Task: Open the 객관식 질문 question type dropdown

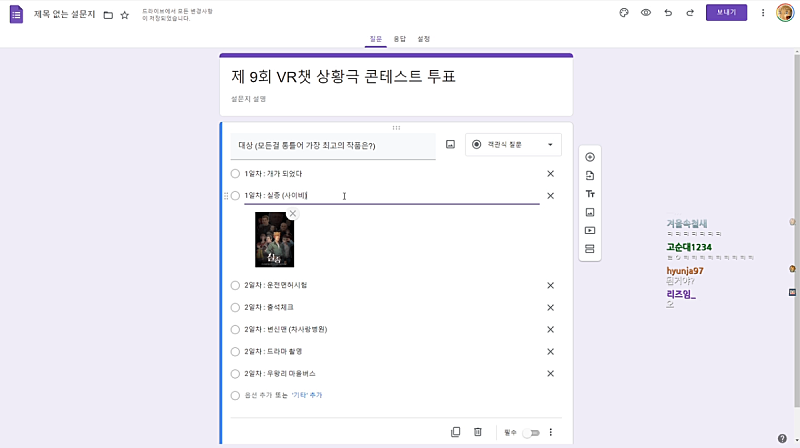Action: pyautogui.click(x=513, y=145)
